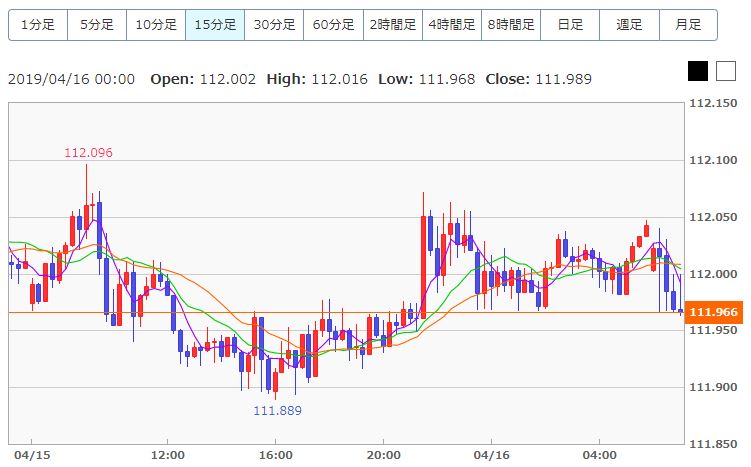Switch to 2時間足 chart
Screen dimensions: 751x467
393,24
